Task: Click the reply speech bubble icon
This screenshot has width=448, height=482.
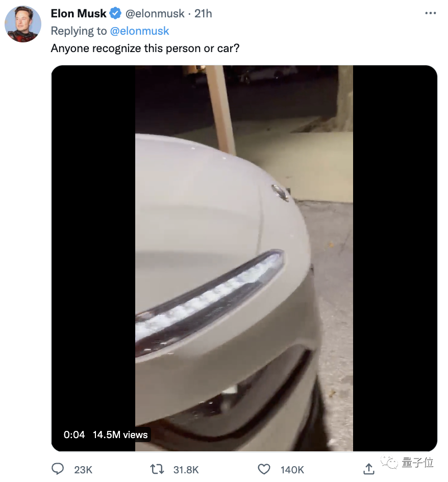Action: point(58,469)
